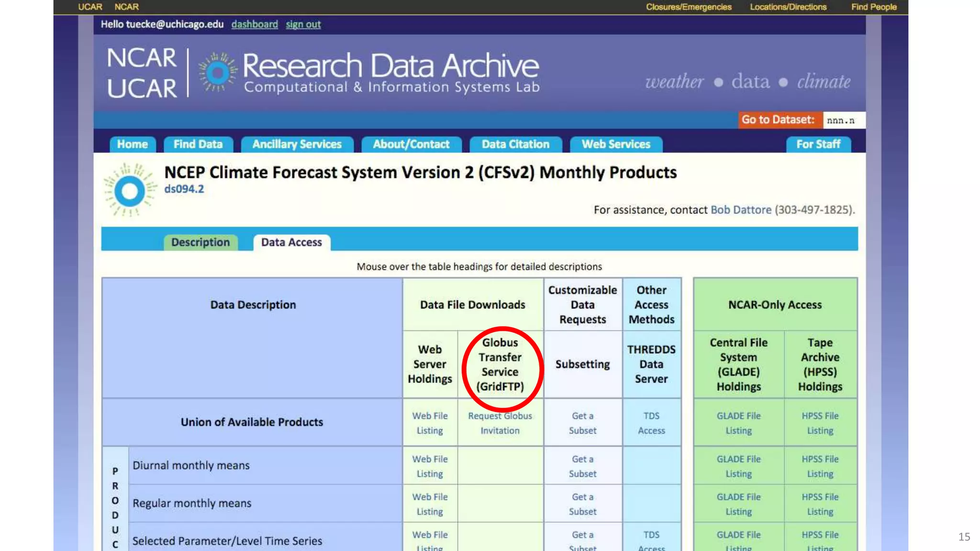Open the Ancillary Services menu tab
The height and width of the screenshot is (551, 980).
pos(297,144)
